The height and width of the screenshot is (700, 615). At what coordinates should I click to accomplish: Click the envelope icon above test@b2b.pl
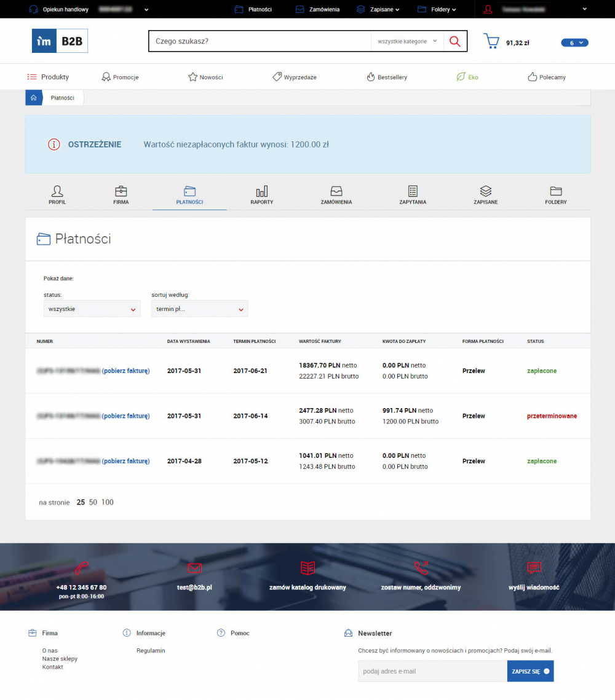tap(194, 568)
